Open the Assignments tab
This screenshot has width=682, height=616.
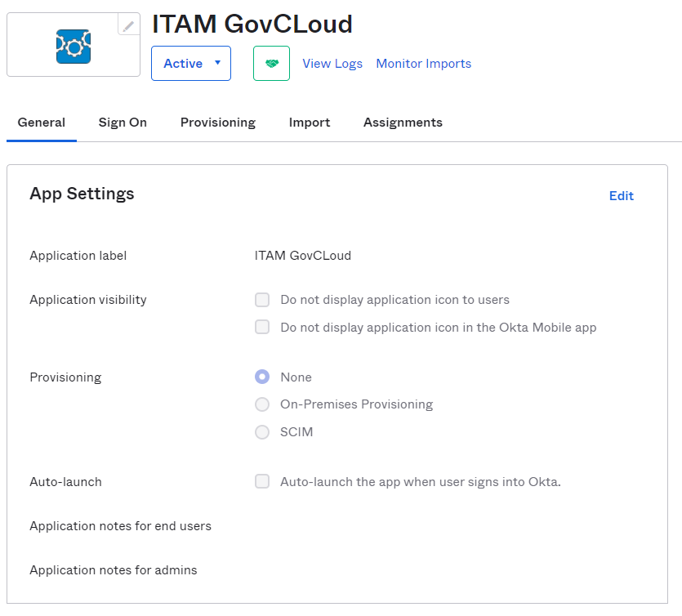(x=403, y=123)
